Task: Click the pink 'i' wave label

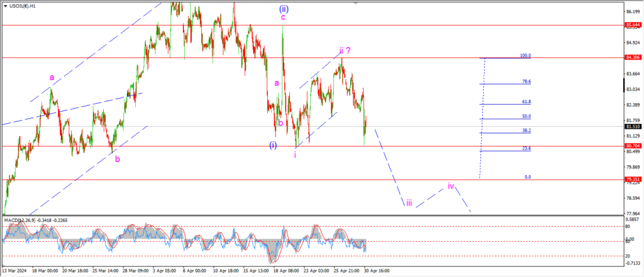Action: (296, 154)
